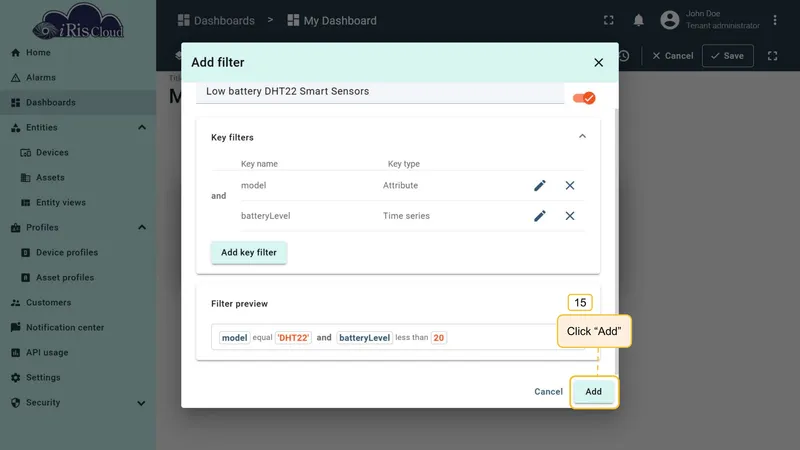The image size is (800, 450).
Task: Click the model chip in filter preview
Action: pos(234,338)
